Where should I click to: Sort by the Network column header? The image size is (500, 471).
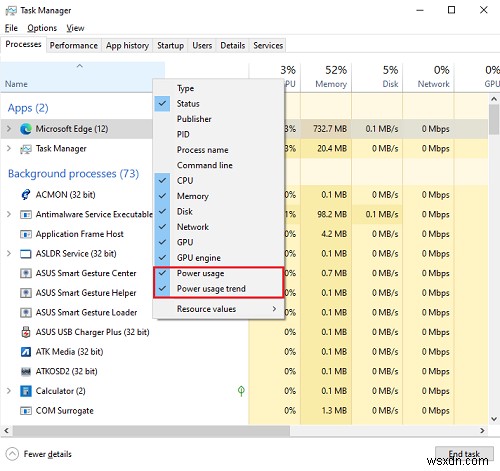coord(429,77)
